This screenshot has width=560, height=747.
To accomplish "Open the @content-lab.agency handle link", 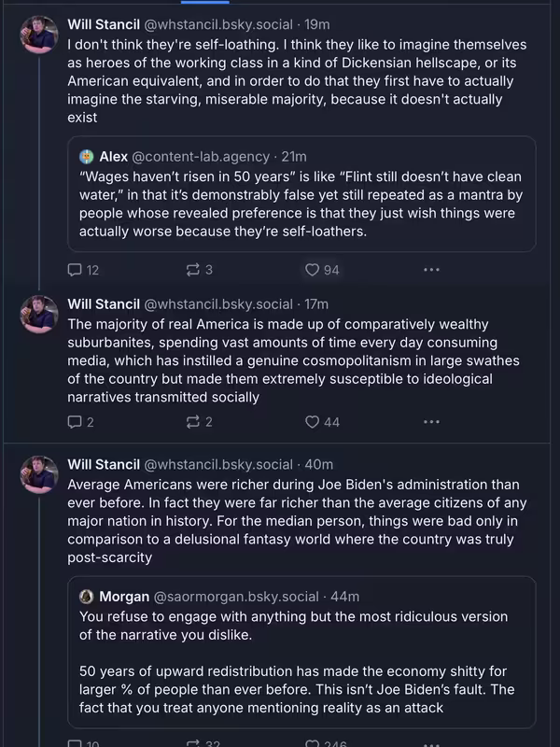I will pos(201,156).
